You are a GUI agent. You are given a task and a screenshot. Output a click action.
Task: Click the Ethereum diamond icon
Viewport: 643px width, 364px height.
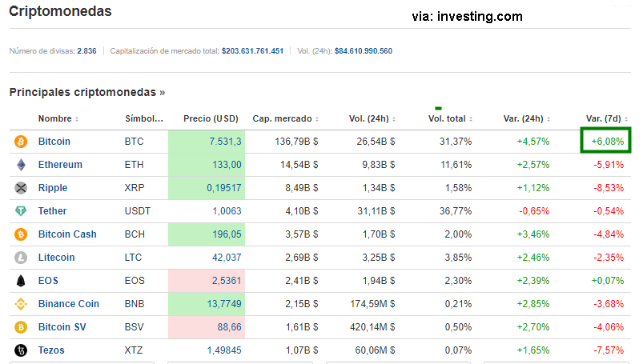pyautogui.click(x=21, y=165)
